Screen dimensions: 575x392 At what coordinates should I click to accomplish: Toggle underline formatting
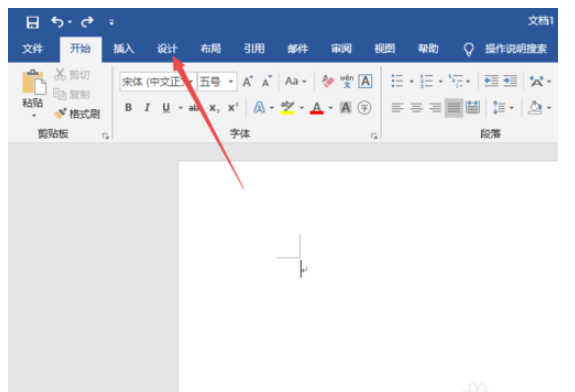click(166, 107)
